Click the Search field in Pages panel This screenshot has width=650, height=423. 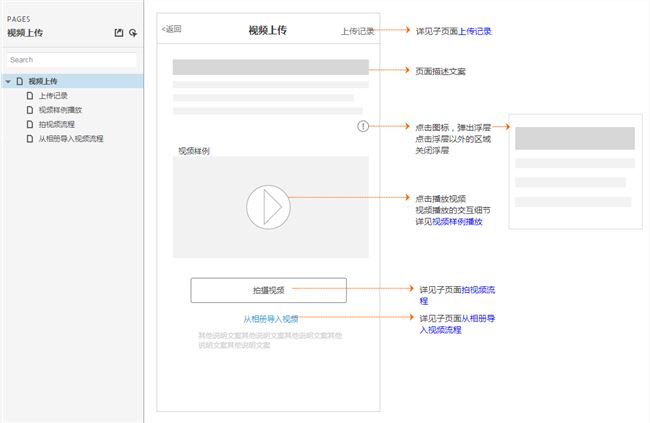[70, 60]
